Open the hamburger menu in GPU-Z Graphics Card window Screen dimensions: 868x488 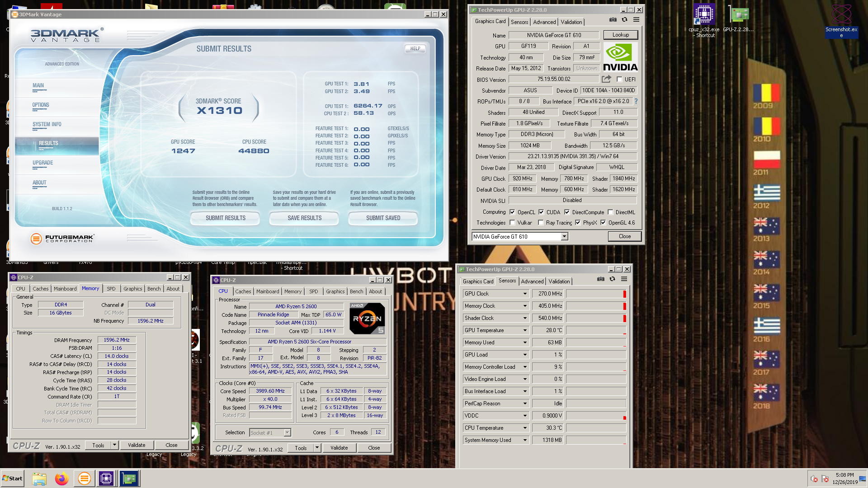tap(636, 19)
